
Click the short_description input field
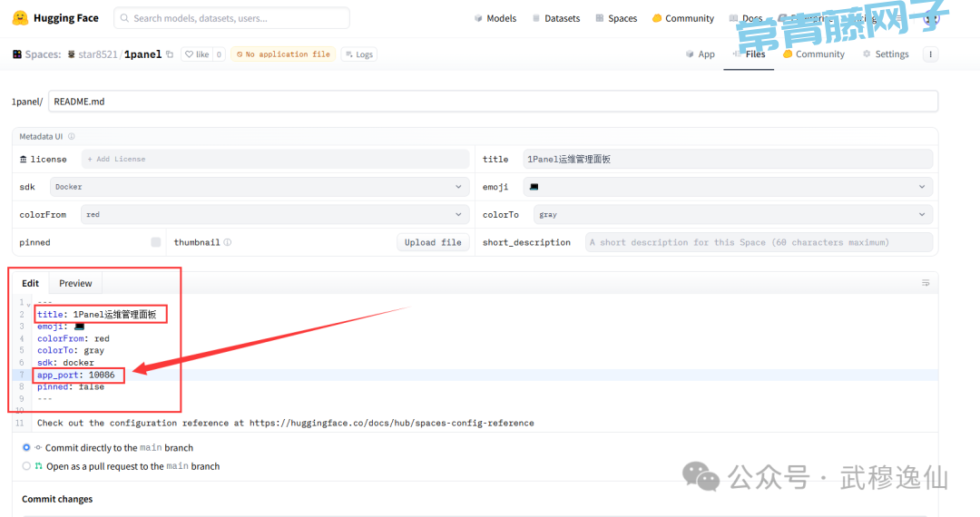(x=759, y=243)
